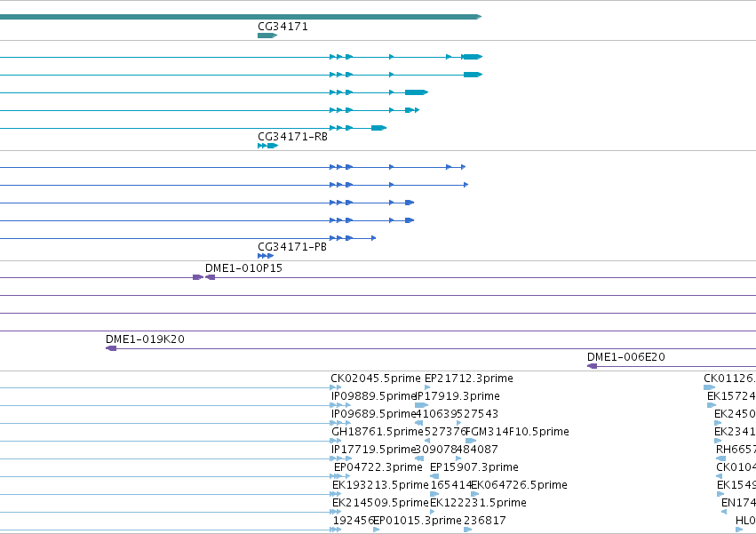
Task: Click the third transcript's wide cyan terminal exon
Action: (416, 92)
